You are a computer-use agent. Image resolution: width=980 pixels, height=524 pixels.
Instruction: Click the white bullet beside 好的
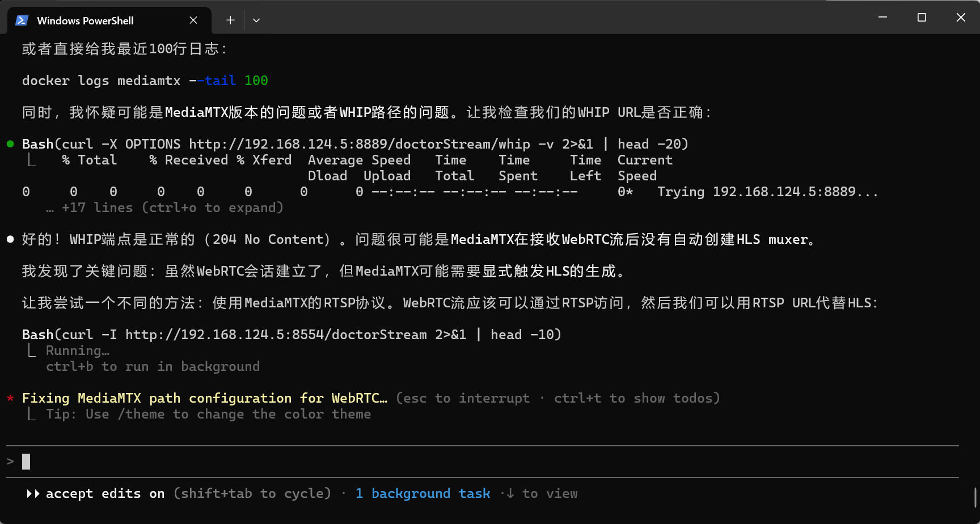click(10, 239)
